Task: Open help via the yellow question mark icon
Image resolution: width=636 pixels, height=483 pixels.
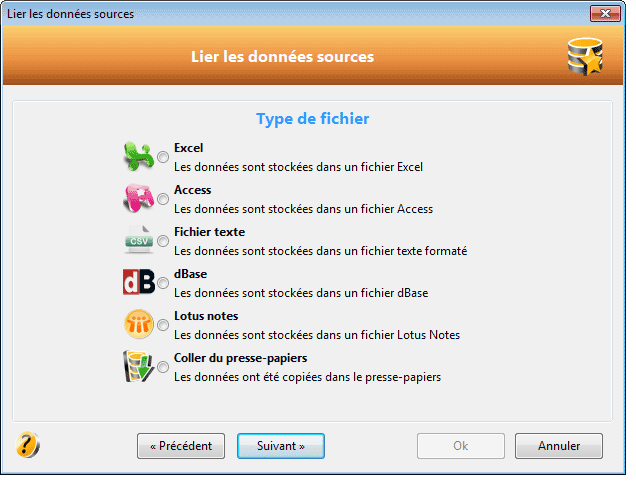Action: pyautogui.click(x=28, y=445)
